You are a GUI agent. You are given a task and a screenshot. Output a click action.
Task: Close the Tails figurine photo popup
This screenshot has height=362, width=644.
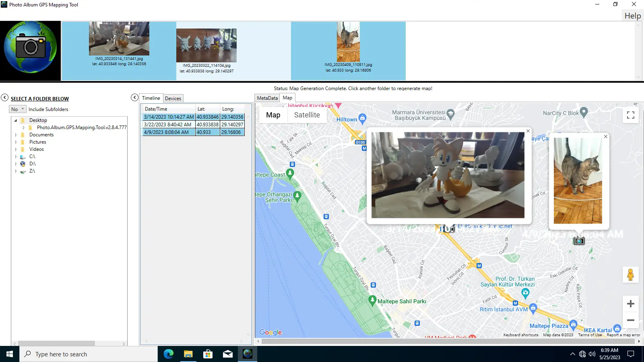click(528, 131)
